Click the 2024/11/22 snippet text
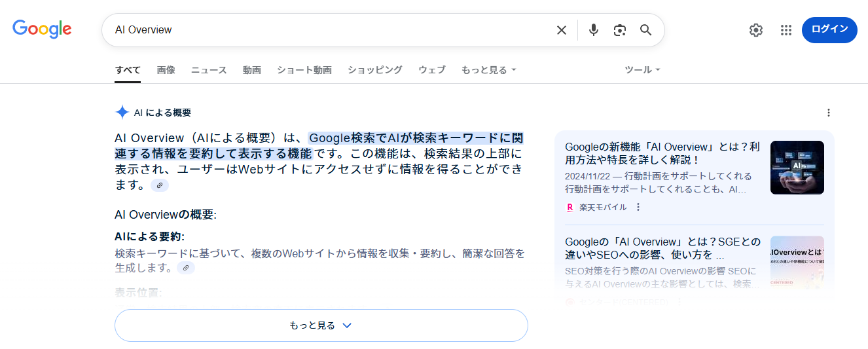Viewport: 868px width, 349px height. coord(659,183)
